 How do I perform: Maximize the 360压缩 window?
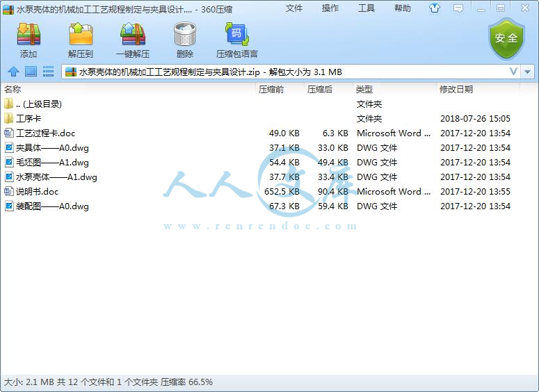pyautogui.click(x=501, y=8)
